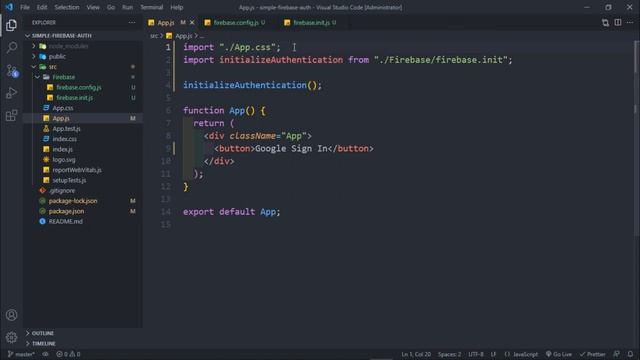Open the View menu
The height and width of the screenshot is (360, 640).
pyautogui.click(x=93, y=7)
